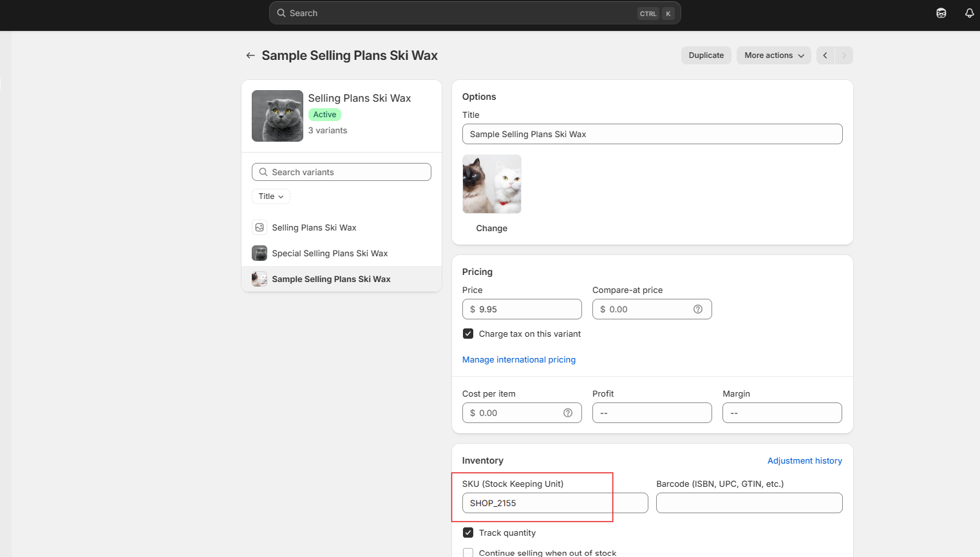Open the Title filter dropdown
Viewport: 980px width, 557px height.
(x=271, y=196)
